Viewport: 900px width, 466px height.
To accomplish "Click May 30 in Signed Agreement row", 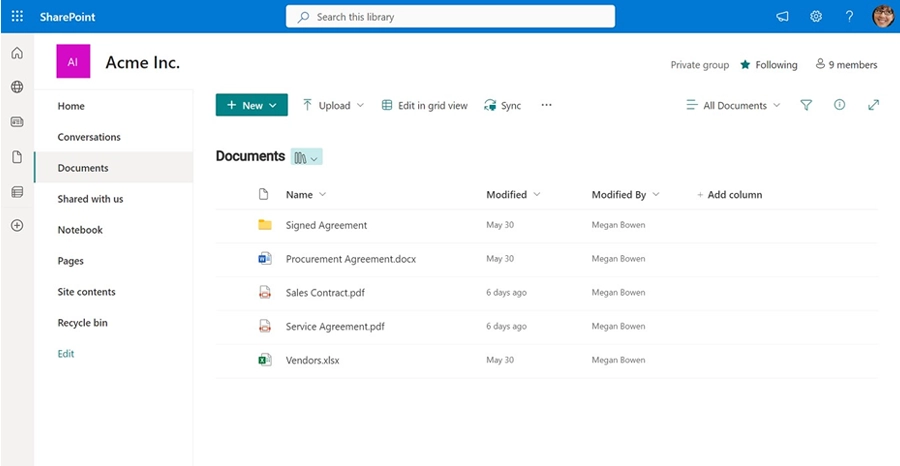I will (x=500, y=225).
